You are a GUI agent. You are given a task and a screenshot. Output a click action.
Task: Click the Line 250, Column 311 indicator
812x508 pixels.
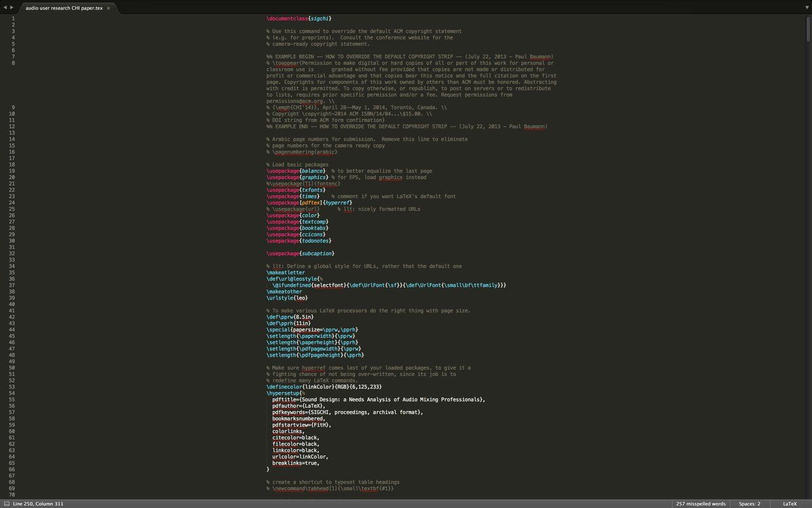39,504
